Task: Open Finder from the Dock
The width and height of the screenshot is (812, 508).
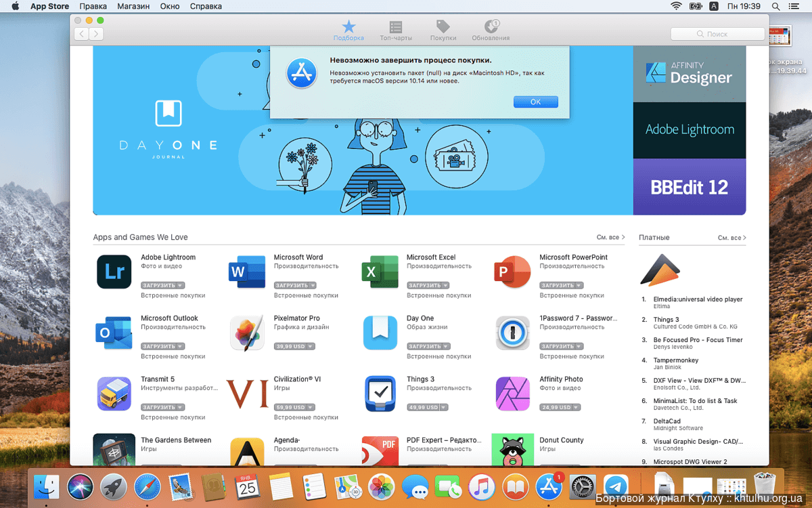Action: [x=47, y=486]
